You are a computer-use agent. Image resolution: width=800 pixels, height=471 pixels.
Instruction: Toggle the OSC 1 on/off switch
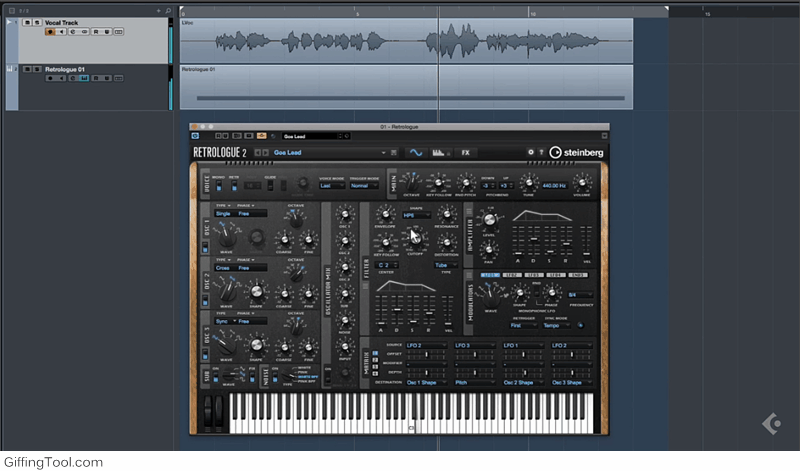205,247
